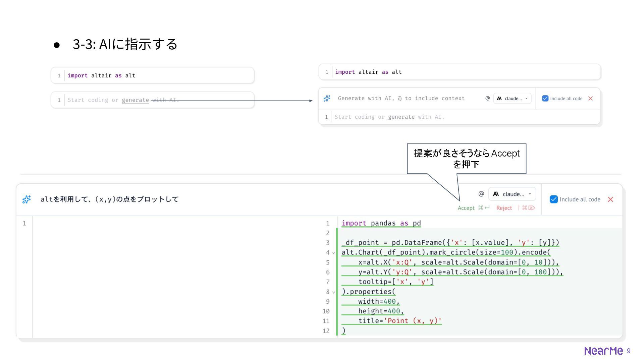The width and height of the screenshot is (644, 362).
Task: Click the @ context icon in the upper prompt bar
Action: (487, 98)
